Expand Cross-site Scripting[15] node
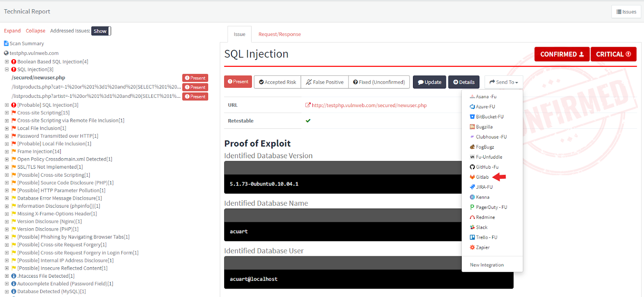Viewport: 644px width, 297px height. (7, 113)
